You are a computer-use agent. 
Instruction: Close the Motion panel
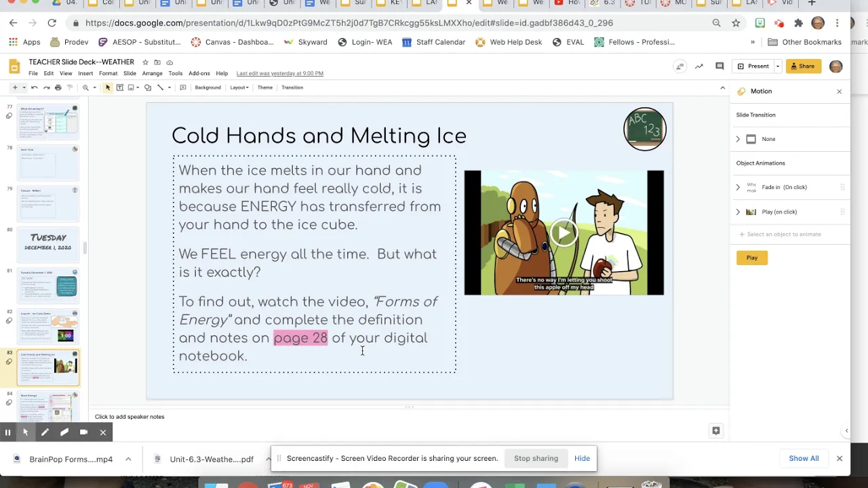[x=839, y=91]
